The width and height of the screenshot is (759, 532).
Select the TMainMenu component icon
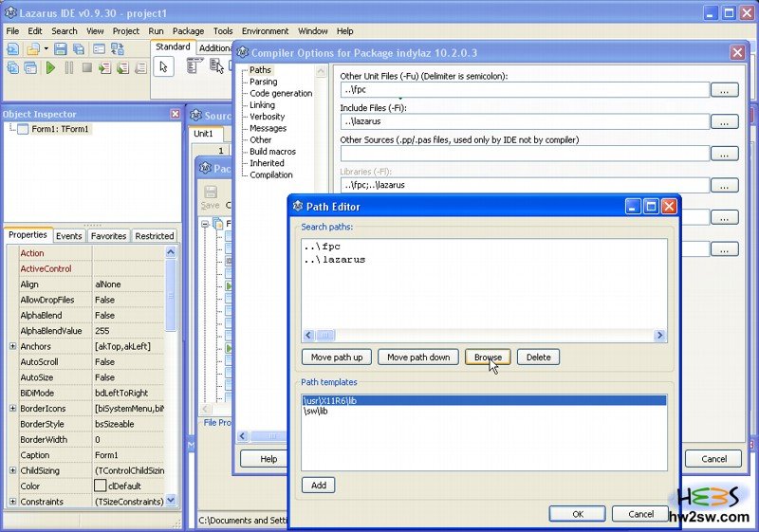tap(194, 66)
